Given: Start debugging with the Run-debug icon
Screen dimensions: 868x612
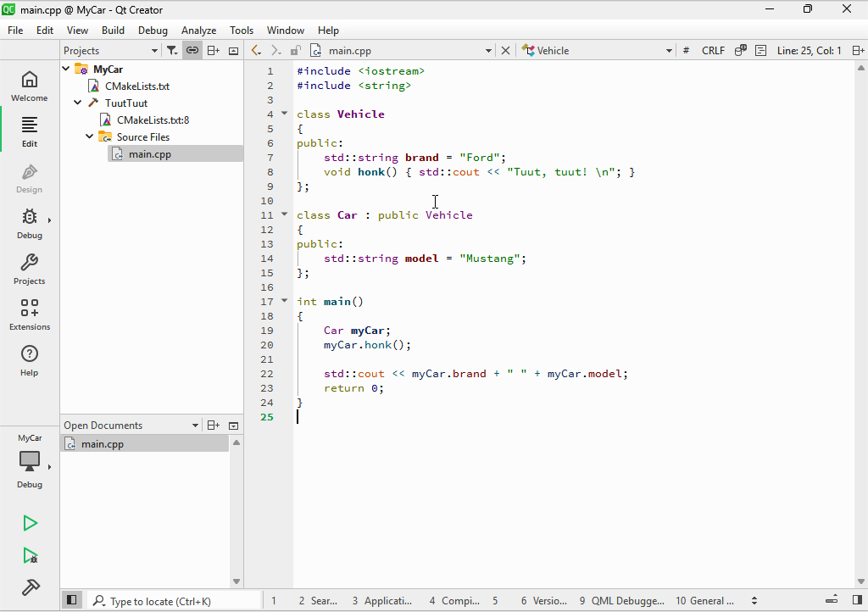Looking at the screenshot, I should point(30,556).
